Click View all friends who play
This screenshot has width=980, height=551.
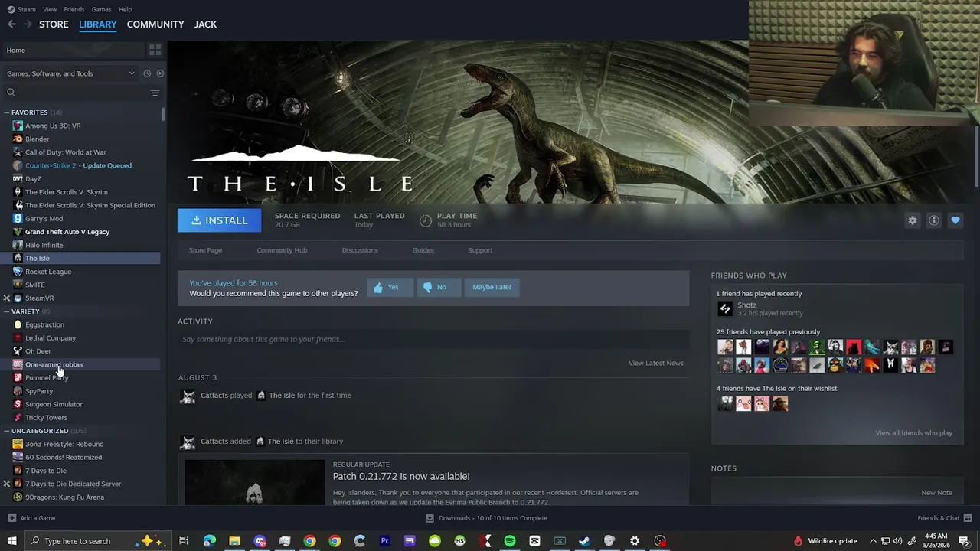(913, 433)
